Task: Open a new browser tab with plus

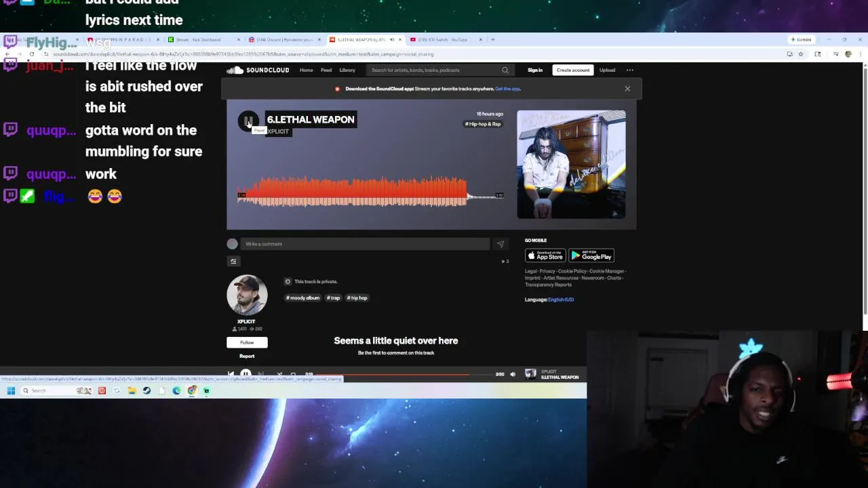Action: pos(493,39)
